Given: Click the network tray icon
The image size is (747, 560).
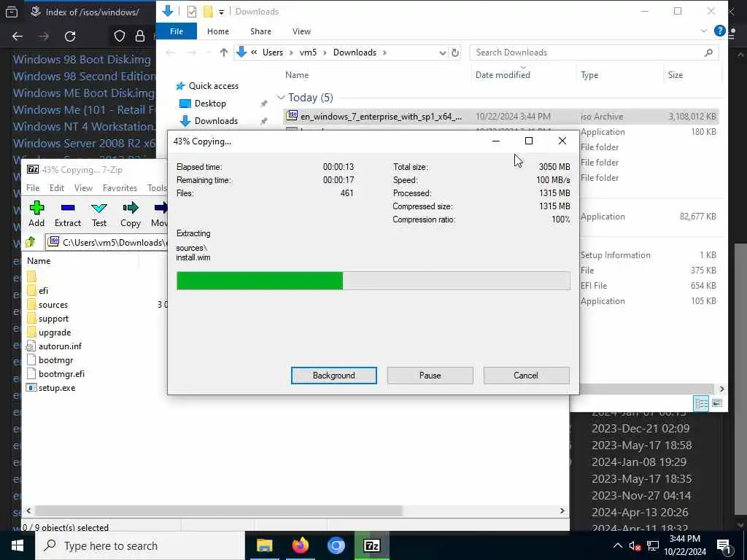Looking at the screenshot, I should pos(653,545).
